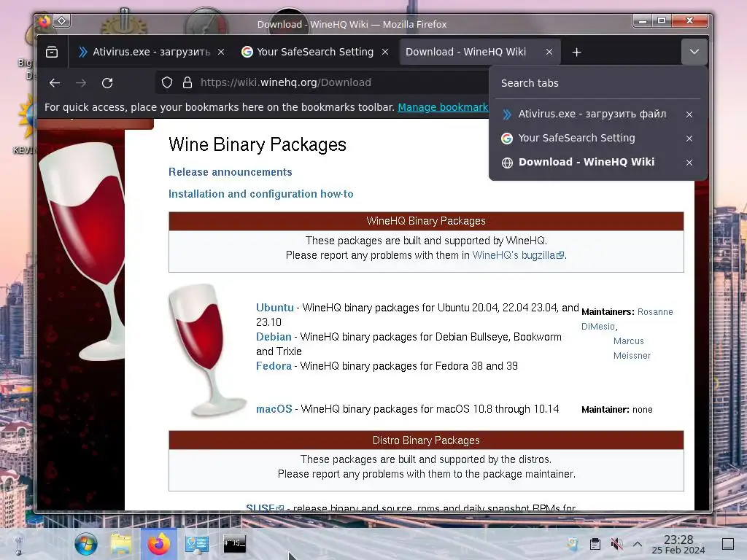
Task: Open the Fedora packages link
Action: click(274, 366)
